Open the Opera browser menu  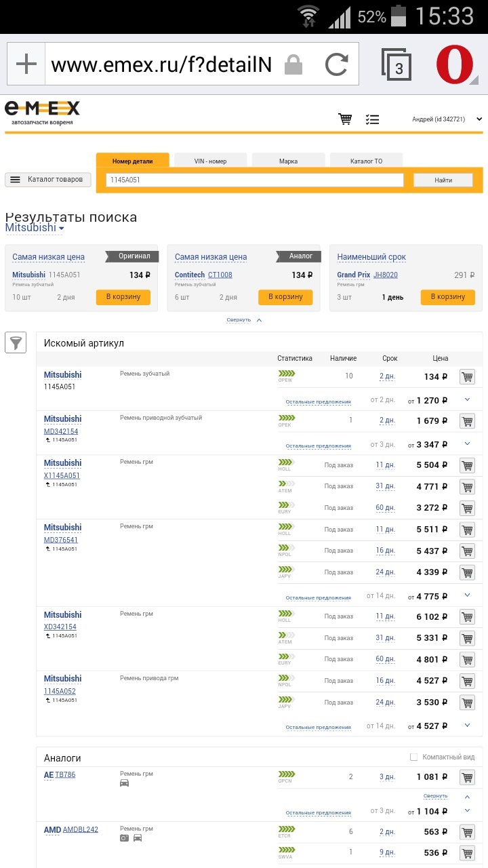coord(455,66)
